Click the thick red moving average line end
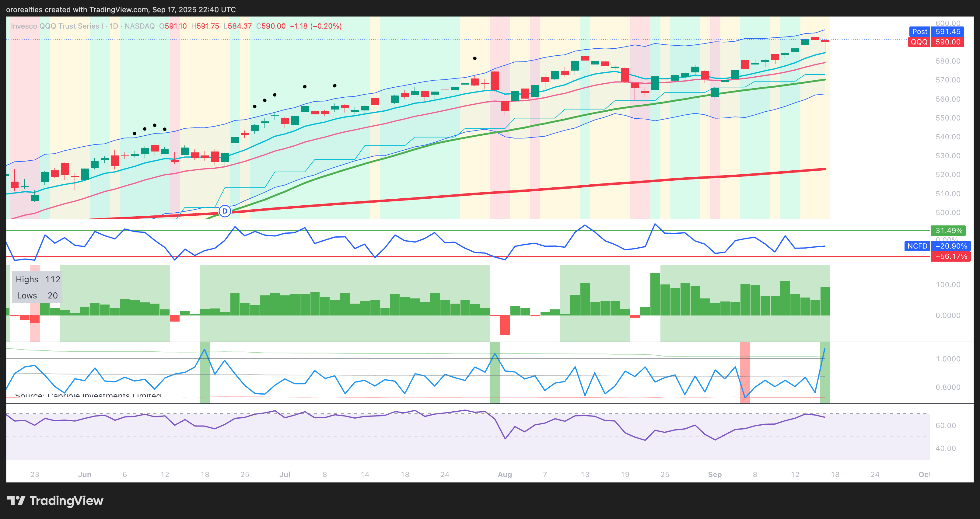 pos(824,169)
